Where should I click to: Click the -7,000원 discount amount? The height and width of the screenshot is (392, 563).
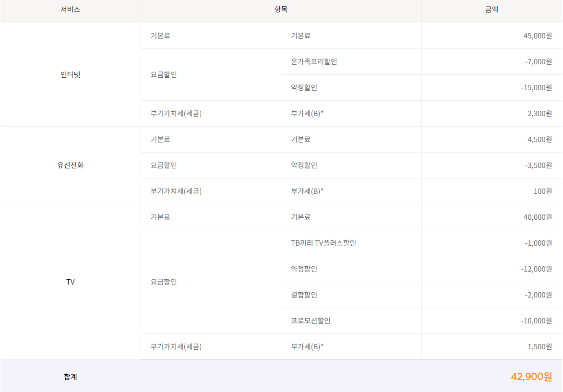coord(538,62)
